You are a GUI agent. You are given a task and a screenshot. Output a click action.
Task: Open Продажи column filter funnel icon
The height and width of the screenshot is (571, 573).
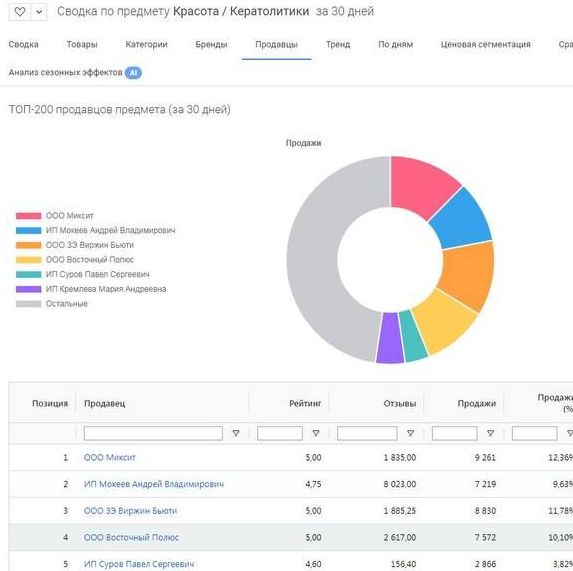(x=490, y=433)
